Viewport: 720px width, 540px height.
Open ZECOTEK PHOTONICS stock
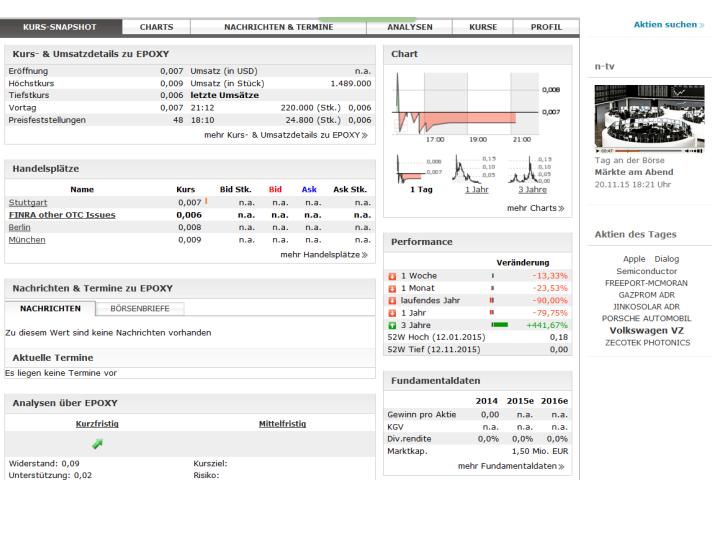click(x=647, y=343)
